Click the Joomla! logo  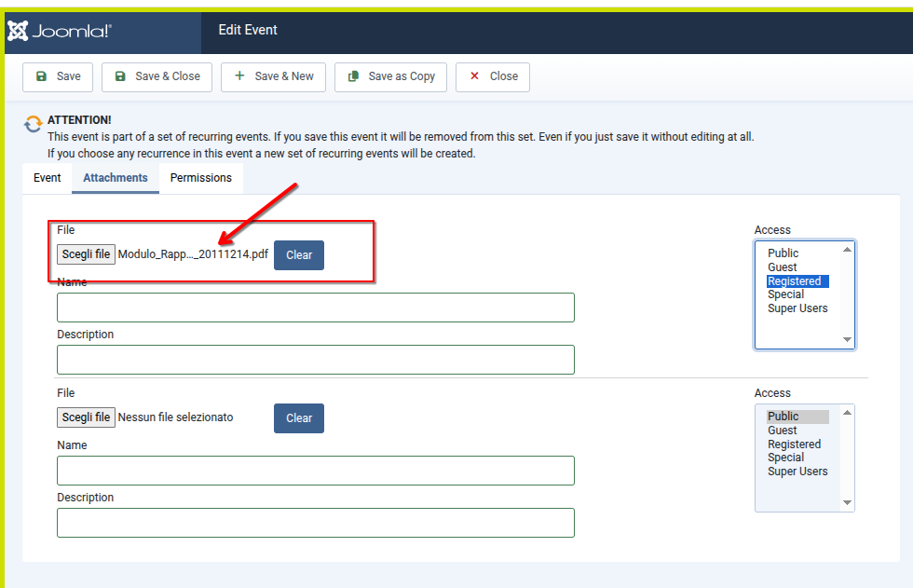pyautogui.click(x=60, y=31)
